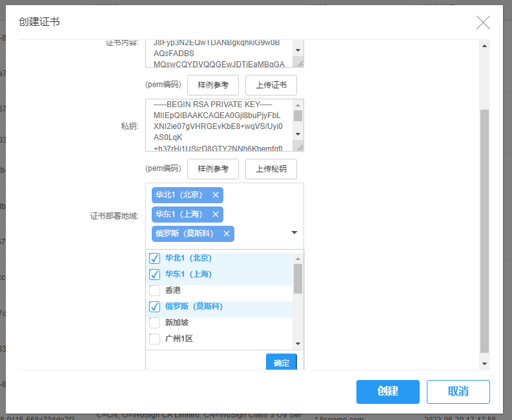Open 样例参考 for certificate content
This screenshot has height=420, width=512.
point(213,85)
